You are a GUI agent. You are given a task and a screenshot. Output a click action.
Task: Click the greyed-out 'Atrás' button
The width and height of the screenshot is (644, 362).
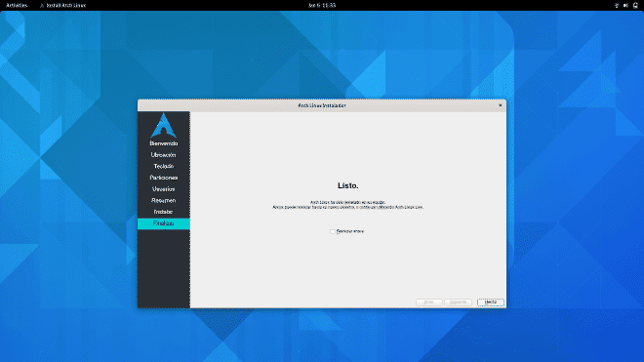coord(428,302)
